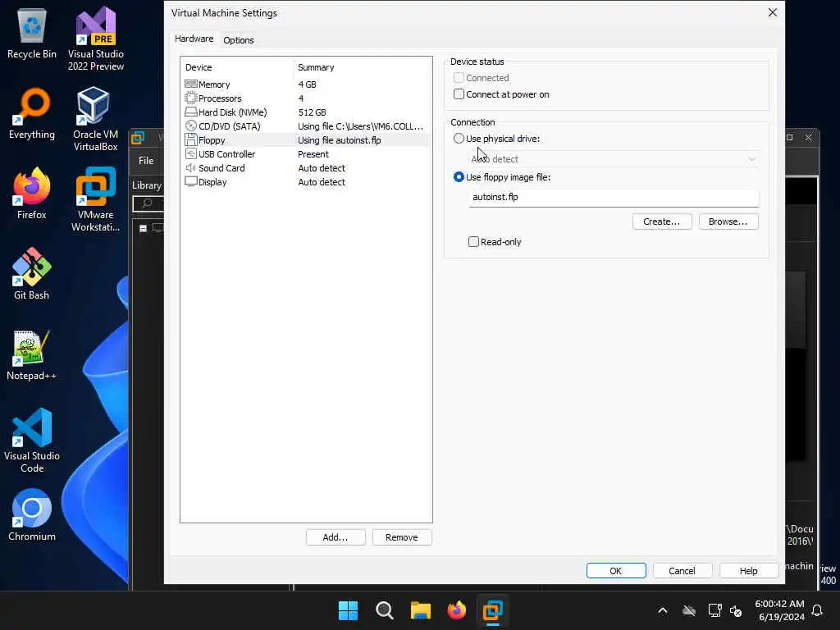Click the Help button

[x=748, y=571]
